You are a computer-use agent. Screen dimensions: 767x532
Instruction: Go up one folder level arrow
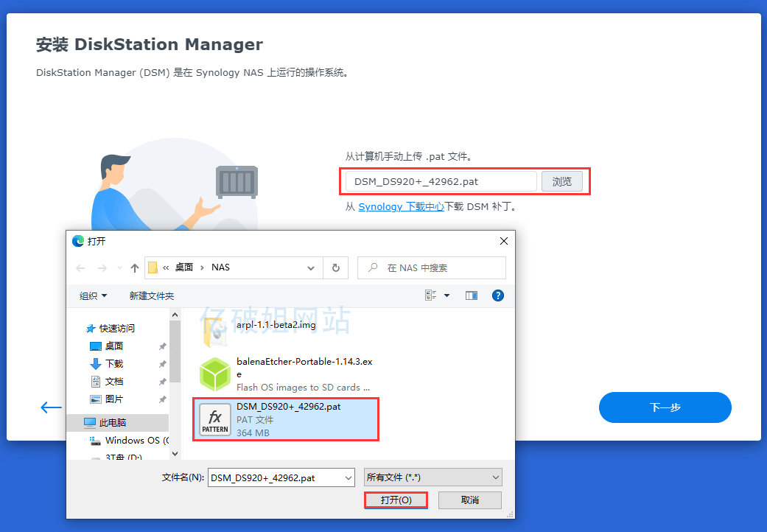pyautogui.click(x=135, y=268)
